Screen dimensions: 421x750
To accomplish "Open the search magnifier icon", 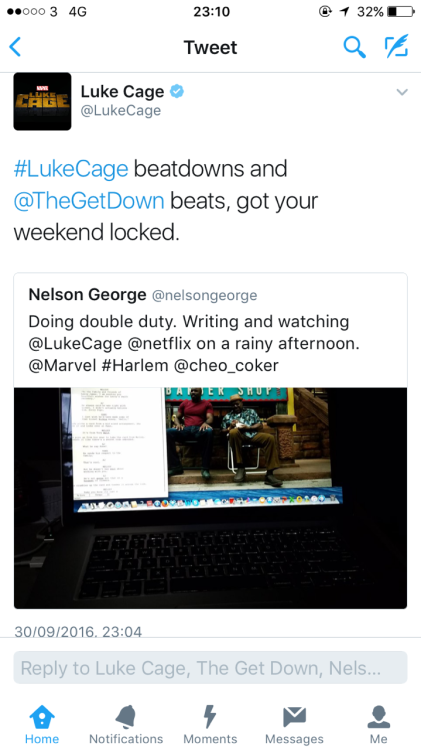I will click(355, 47).
